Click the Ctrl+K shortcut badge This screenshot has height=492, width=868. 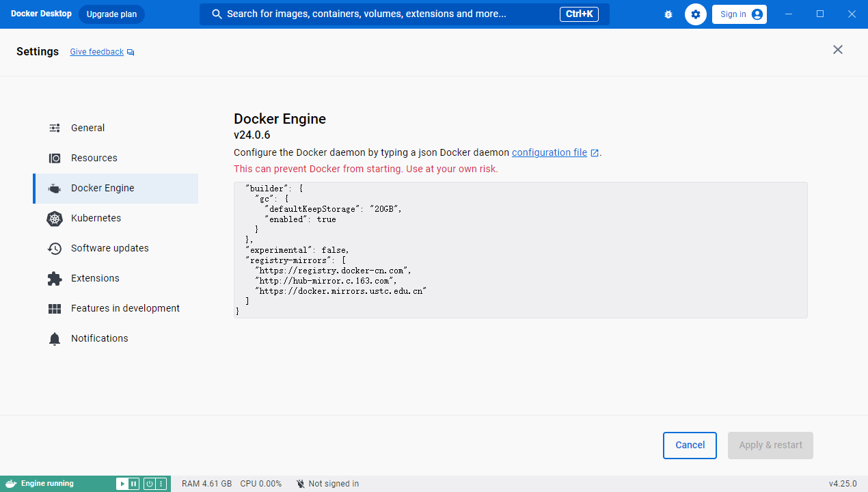pyautogui.click(x=579, y=14)
